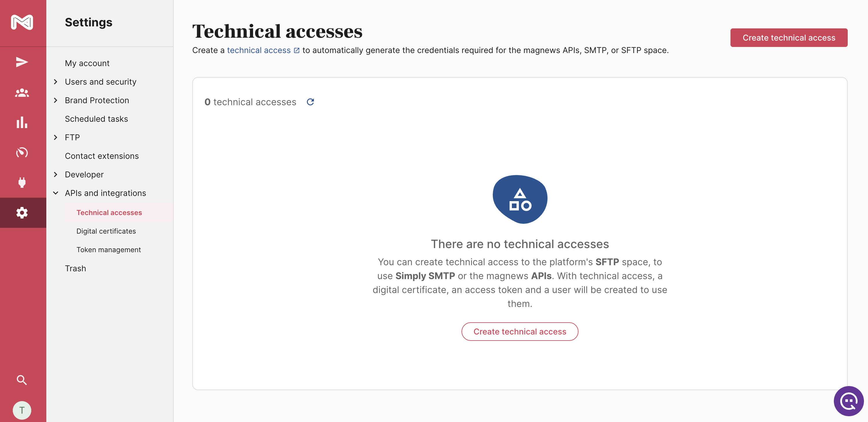This screenshot has height=422, width=868.
Task: Expand the FTP section
Action: coord(56,138)
